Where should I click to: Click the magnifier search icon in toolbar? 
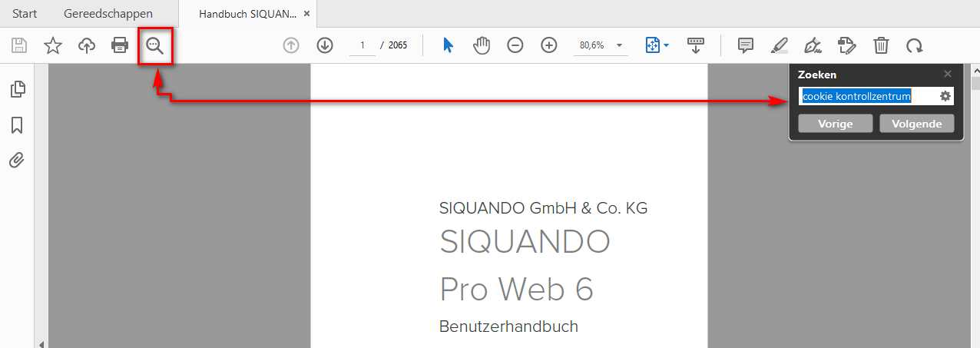tap(155, 45)
